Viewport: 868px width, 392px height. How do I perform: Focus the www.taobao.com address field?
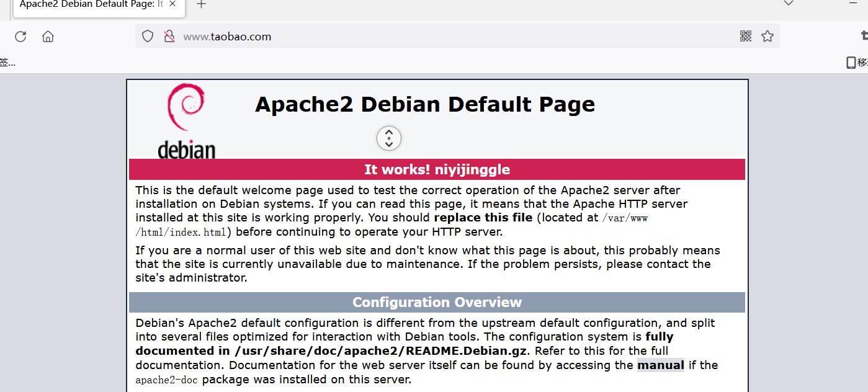coord(457,37)
